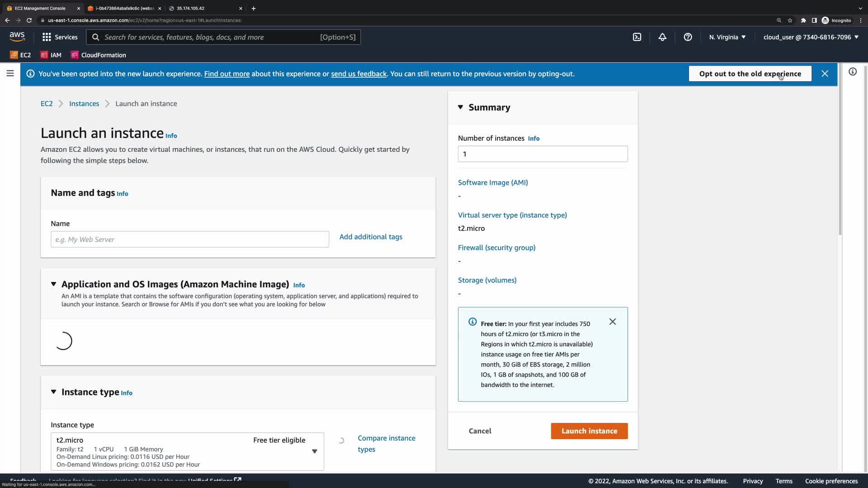Click the help question mark icon
Screen dimensions: 868x488
coord(688,37)
